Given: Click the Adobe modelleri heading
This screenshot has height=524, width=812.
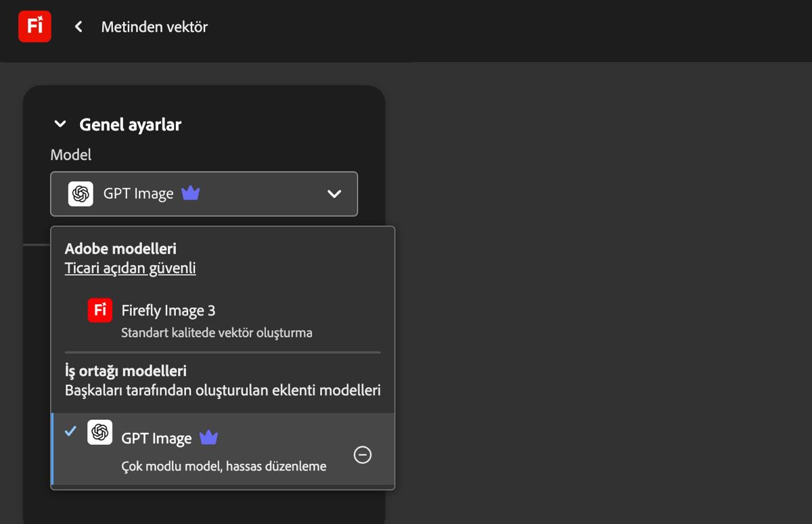Looking at the screenshot, I should click(x=120, y=249).
